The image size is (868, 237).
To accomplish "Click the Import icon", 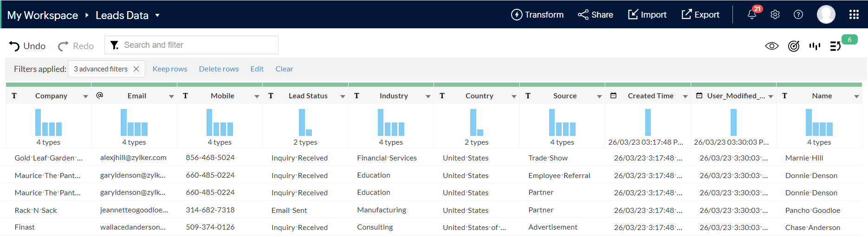I will coord(633,15).
